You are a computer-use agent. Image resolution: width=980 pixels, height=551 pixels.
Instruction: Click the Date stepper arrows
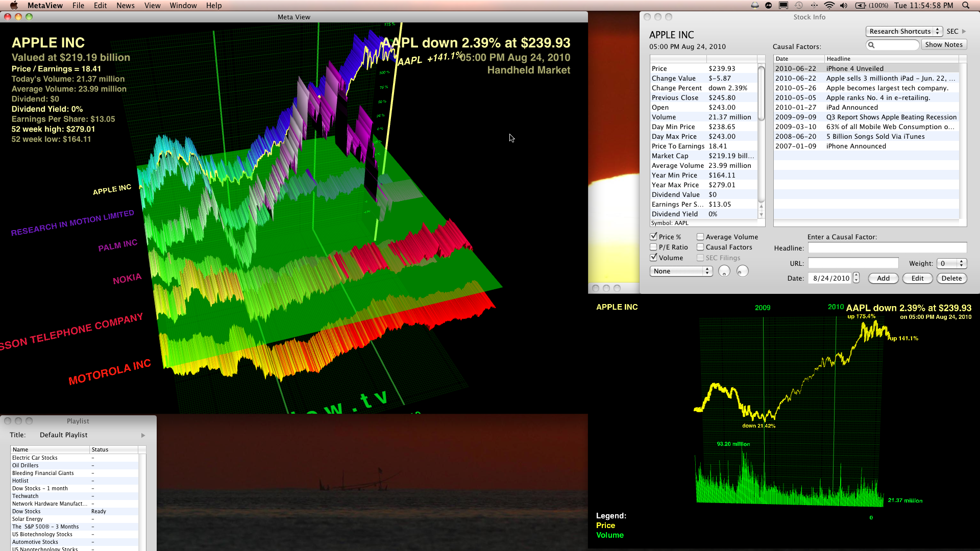pos(856,278)
